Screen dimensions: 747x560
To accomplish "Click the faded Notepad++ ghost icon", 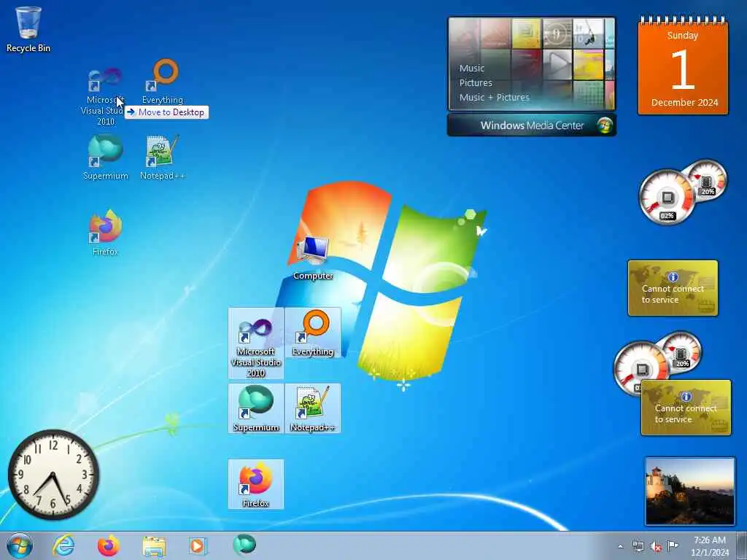I will tap(163, 157).
